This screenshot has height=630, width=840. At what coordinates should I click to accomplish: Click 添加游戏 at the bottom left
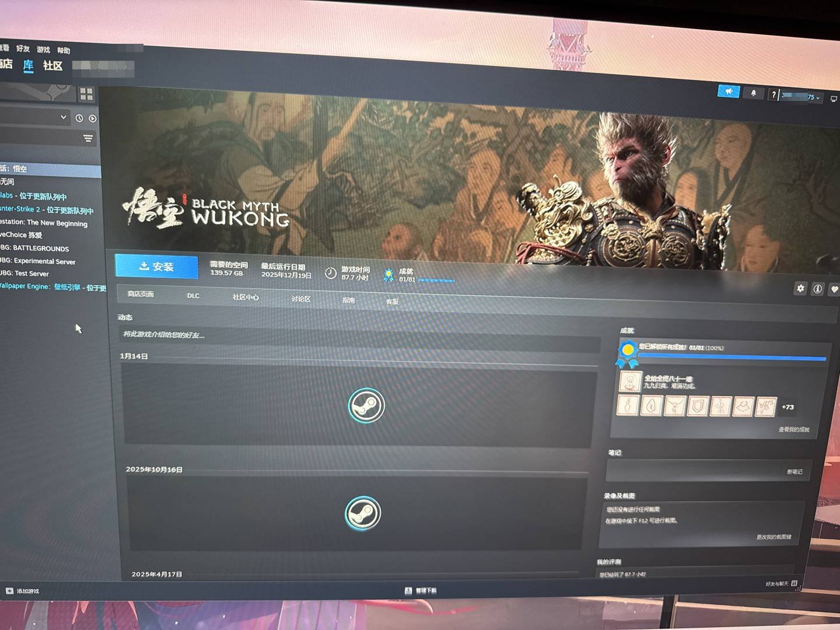coord(27,591)
